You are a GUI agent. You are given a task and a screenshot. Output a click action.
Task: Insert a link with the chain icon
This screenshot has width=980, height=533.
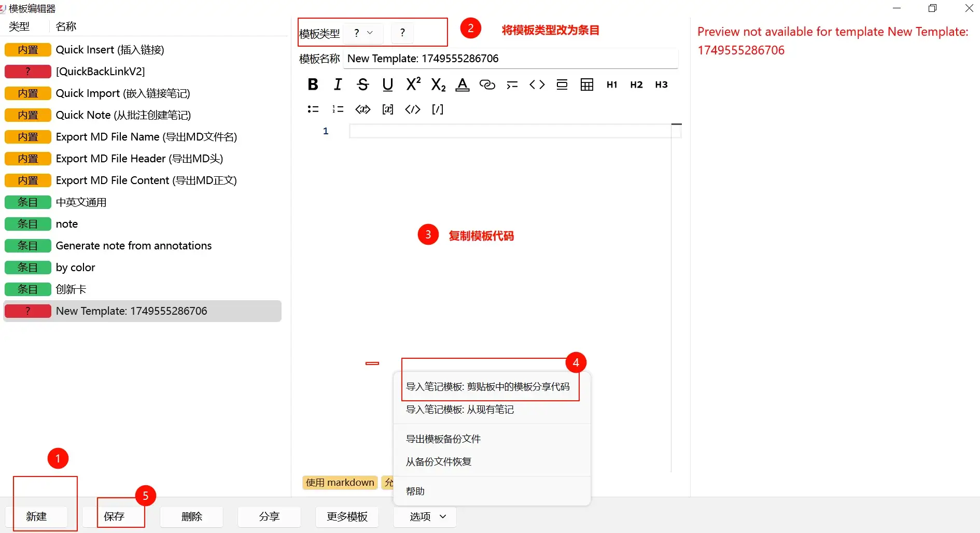[487, 85]
